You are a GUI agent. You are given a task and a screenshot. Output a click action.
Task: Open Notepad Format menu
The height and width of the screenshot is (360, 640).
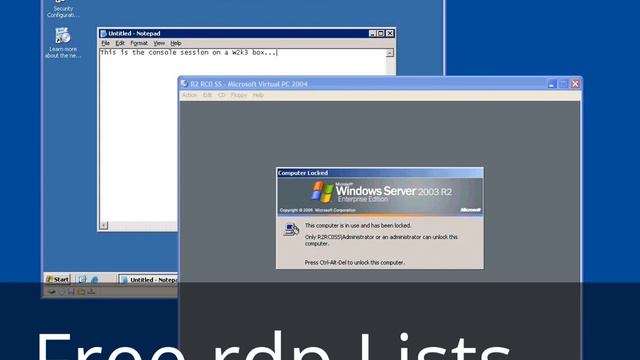[x=139, y=43]
